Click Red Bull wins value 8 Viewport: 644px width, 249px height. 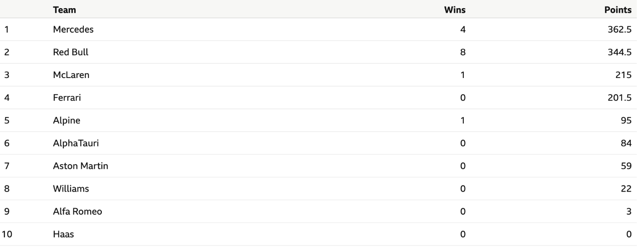point(463,52)
